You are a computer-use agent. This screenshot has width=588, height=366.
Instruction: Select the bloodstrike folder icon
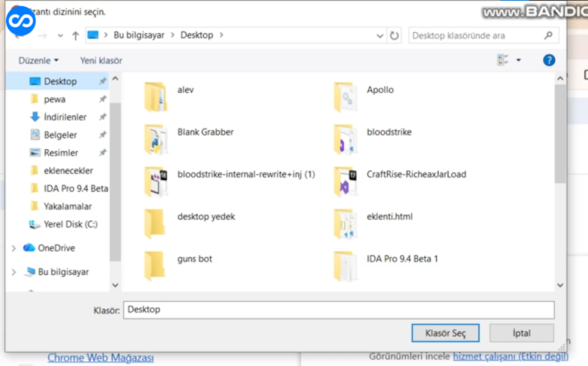(x=345, y=139)
